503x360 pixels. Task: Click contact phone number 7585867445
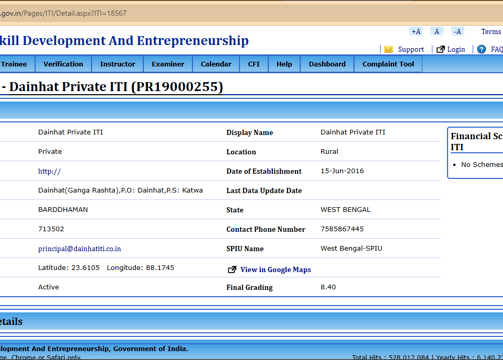coord(342,229)
